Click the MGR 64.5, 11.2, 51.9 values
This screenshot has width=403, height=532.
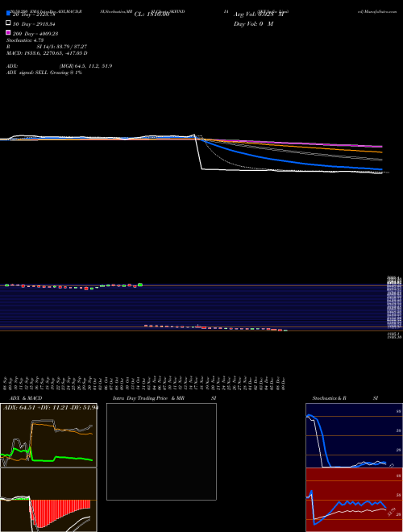[85, 66]
